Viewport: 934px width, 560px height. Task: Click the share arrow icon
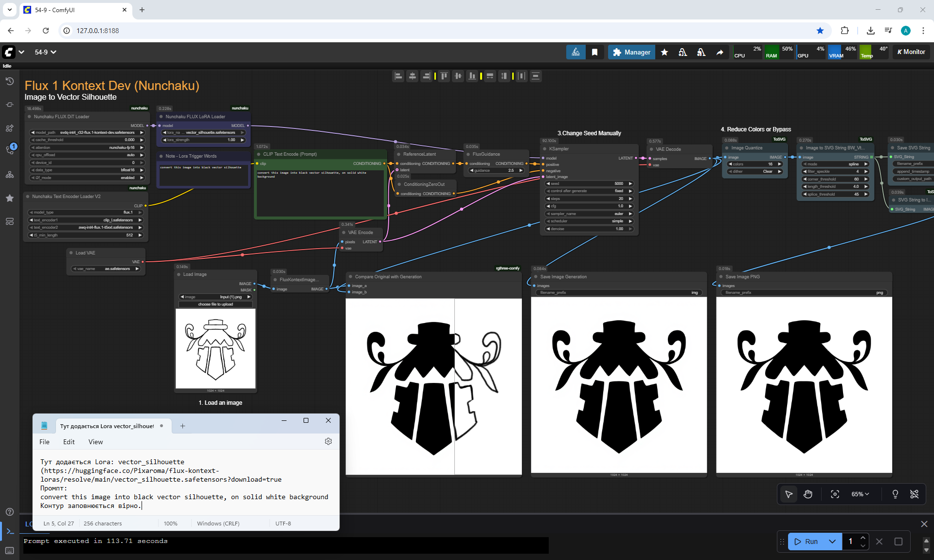click(720, 52)
